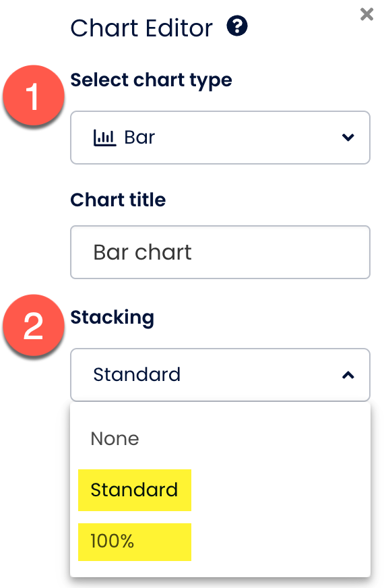
Task: Click the Select chart type label
Action: pos(152,80)
